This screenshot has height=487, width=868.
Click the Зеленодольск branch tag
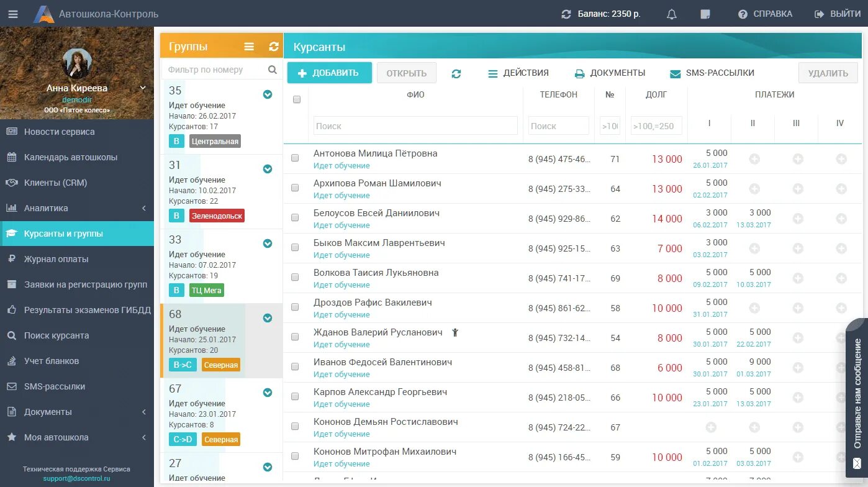(x=217, y=216)
